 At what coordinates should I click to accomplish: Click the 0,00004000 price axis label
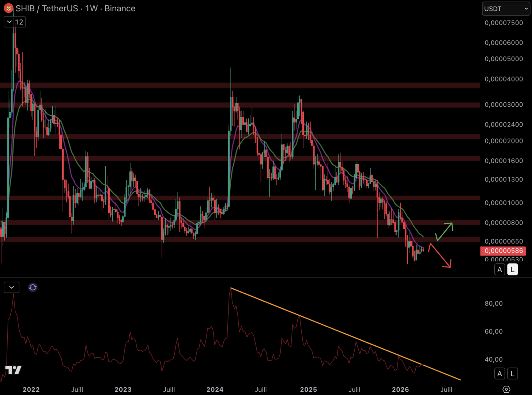point(503,79)
